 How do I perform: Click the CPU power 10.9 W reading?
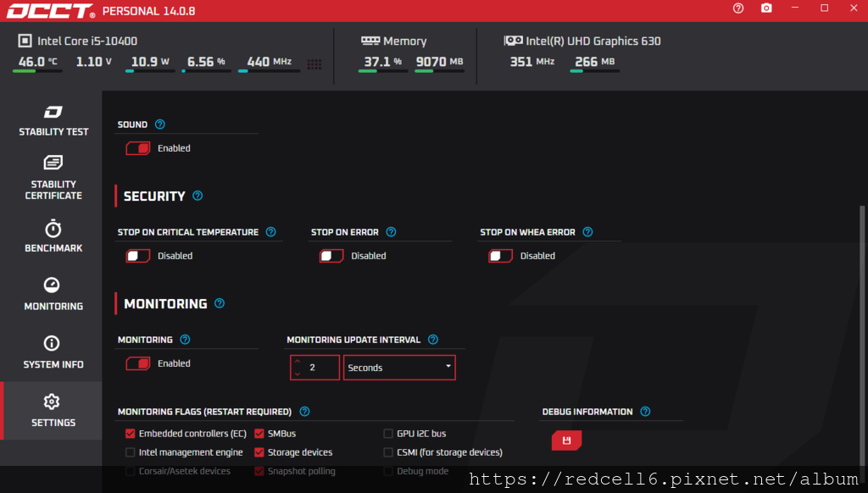tap(150, 62)
